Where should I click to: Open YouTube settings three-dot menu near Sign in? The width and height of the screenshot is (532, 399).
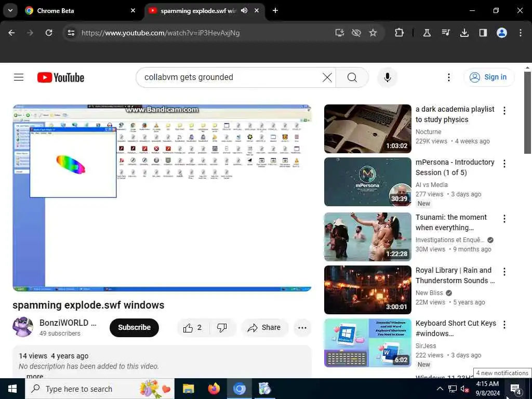[x=448, y=77]
